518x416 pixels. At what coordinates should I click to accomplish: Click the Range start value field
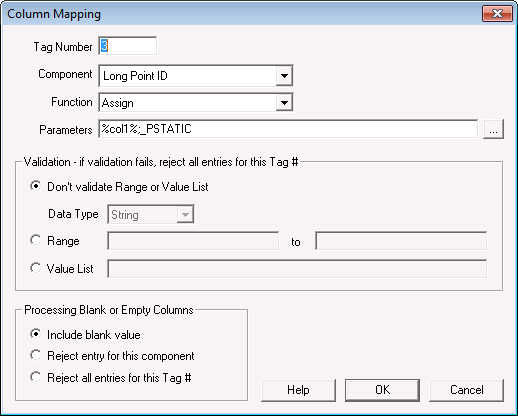(193, 241)
